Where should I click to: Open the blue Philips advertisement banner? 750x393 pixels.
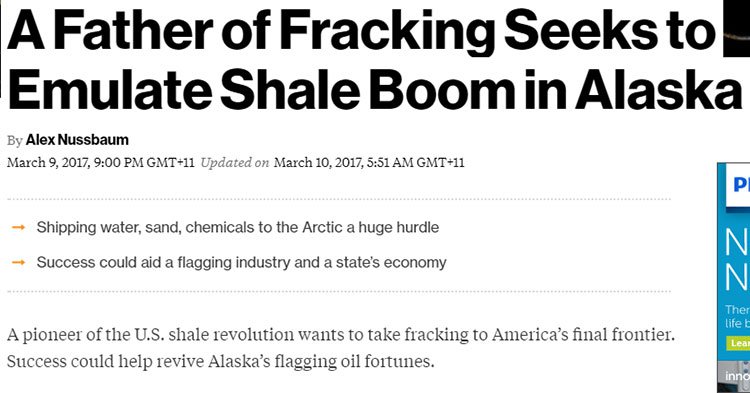click(733, 277)
